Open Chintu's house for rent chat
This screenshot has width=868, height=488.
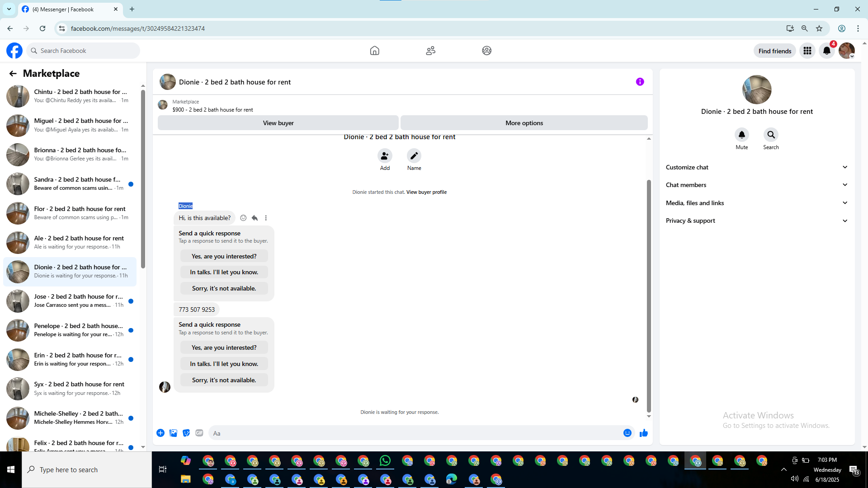(70, 96)
